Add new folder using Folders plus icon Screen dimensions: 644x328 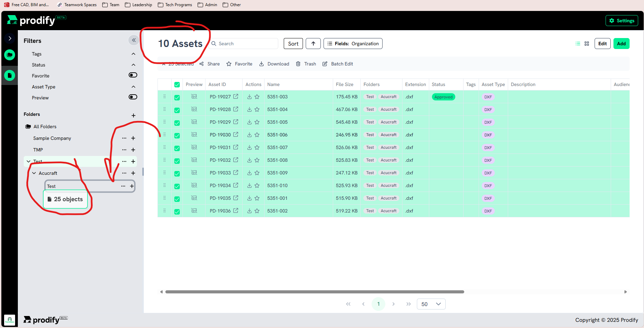point(133,116)
